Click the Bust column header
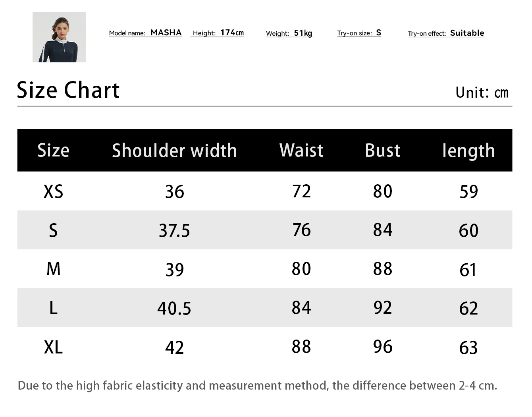 coord(382,151)
